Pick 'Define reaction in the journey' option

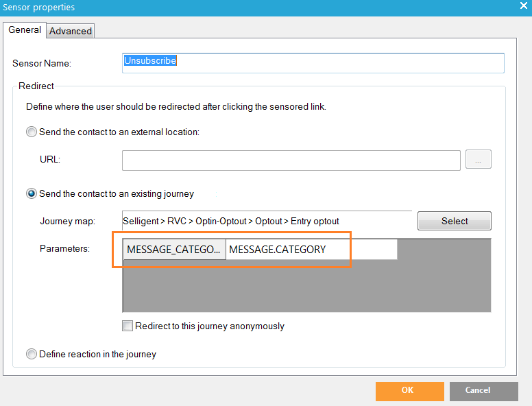[32, 355]
